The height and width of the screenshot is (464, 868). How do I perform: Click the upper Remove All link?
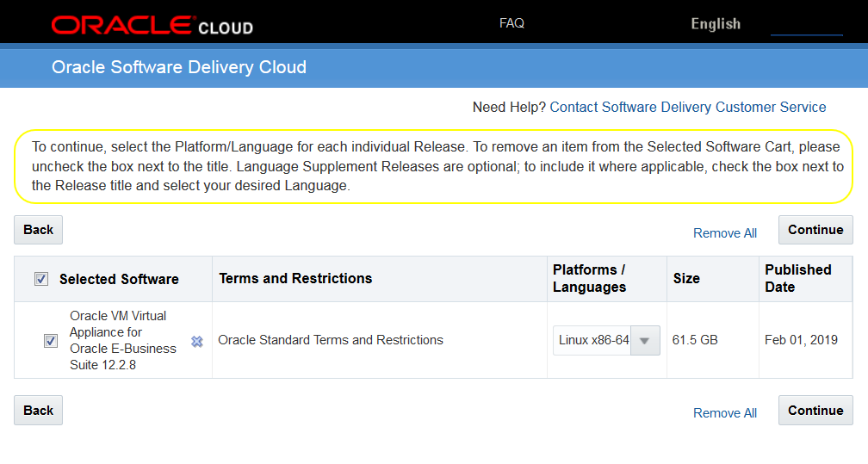click(724, 233)
